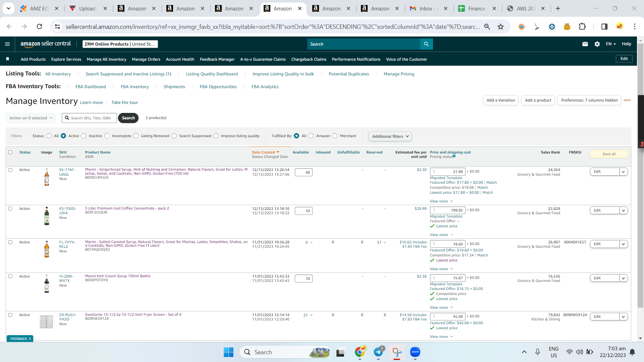Click the Add a Variation button

501,100
